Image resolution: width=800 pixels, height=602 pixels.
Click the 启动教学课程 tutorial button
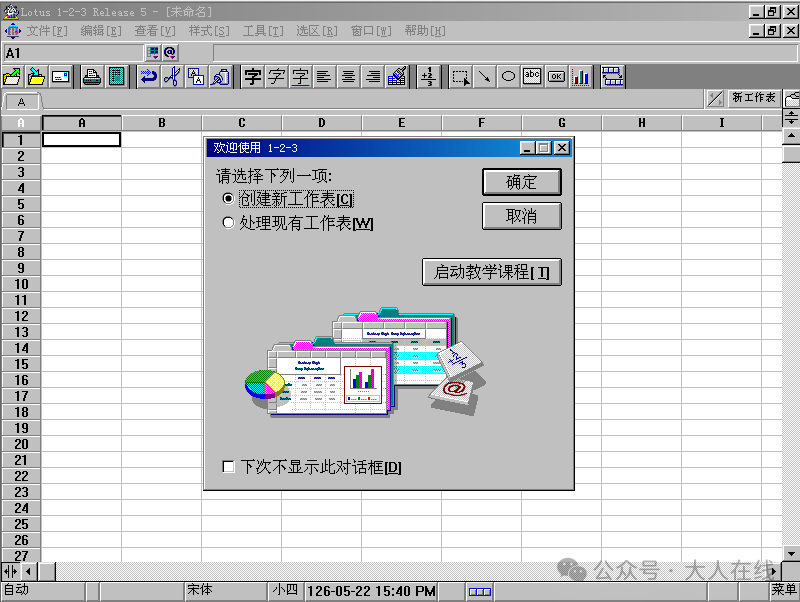(492, 272)
